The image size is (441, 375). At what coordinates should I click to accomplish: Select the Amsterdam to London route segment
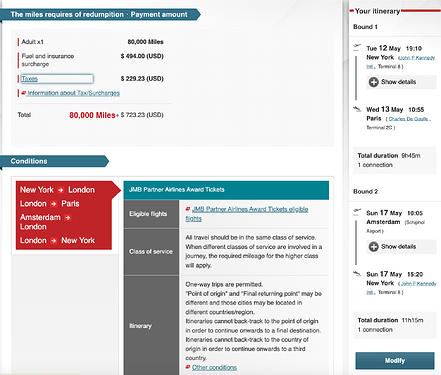click(x=45, y=222)
